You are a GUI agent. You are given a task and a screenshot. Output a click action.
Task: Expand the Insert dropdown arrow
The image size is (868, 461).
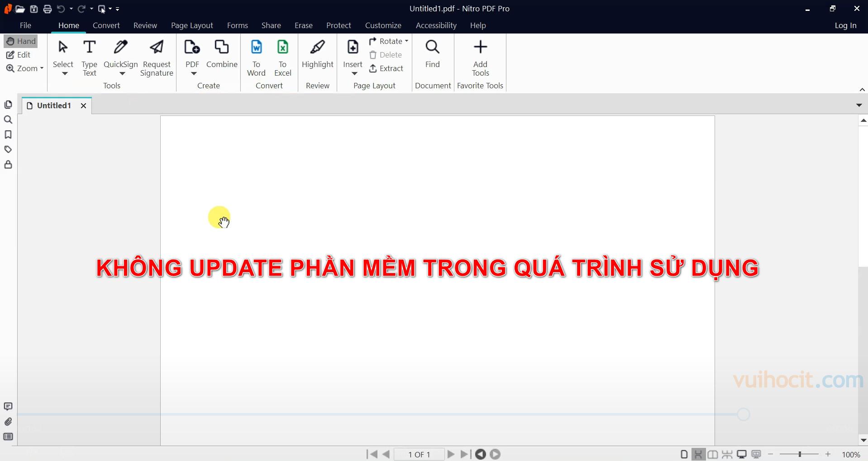(354, 74)
